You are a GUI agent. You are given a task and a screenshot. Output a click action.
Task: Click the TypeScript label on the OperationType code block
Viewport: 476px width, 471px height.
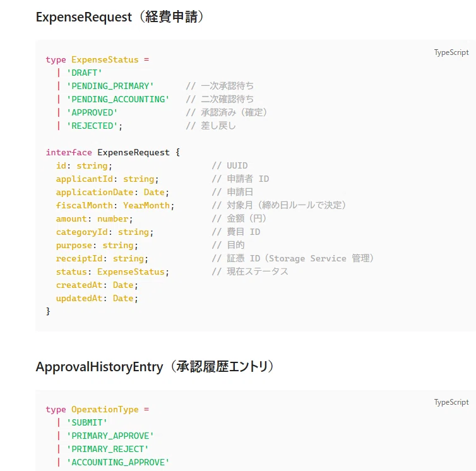451,402
